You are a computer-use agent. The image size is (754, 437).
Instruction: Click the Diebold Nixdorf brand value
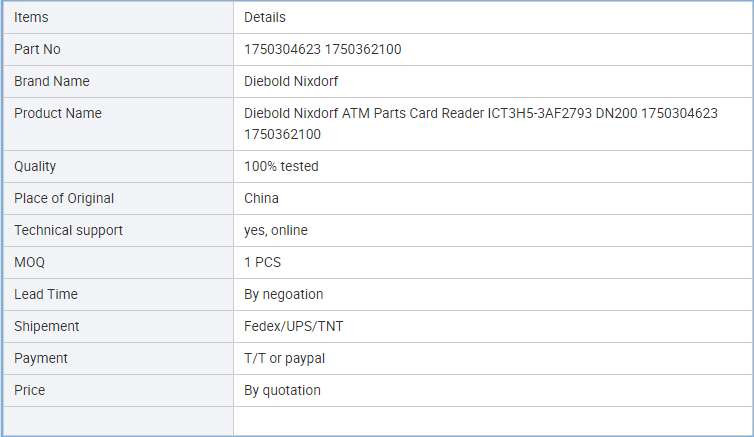coord(291,81)
